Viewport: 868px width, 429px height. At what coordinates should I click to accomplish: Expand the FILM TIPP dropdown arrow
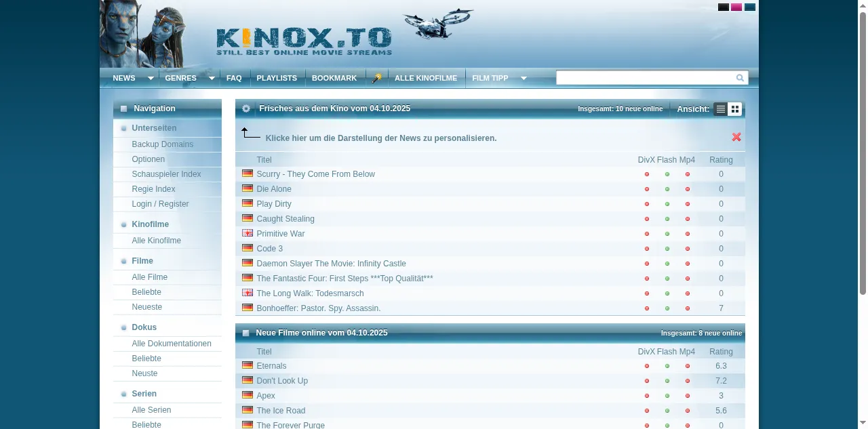[524, 79]
